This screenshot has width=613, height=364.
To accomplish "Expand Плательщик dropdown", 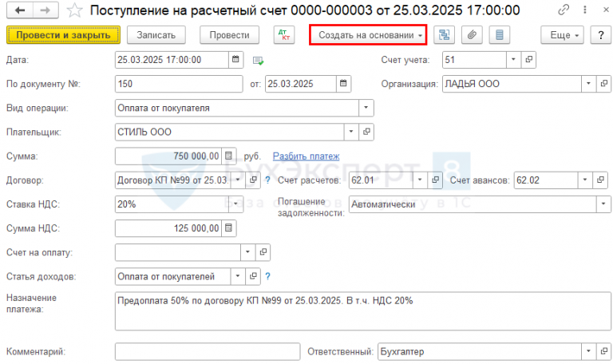I will 351,133.
